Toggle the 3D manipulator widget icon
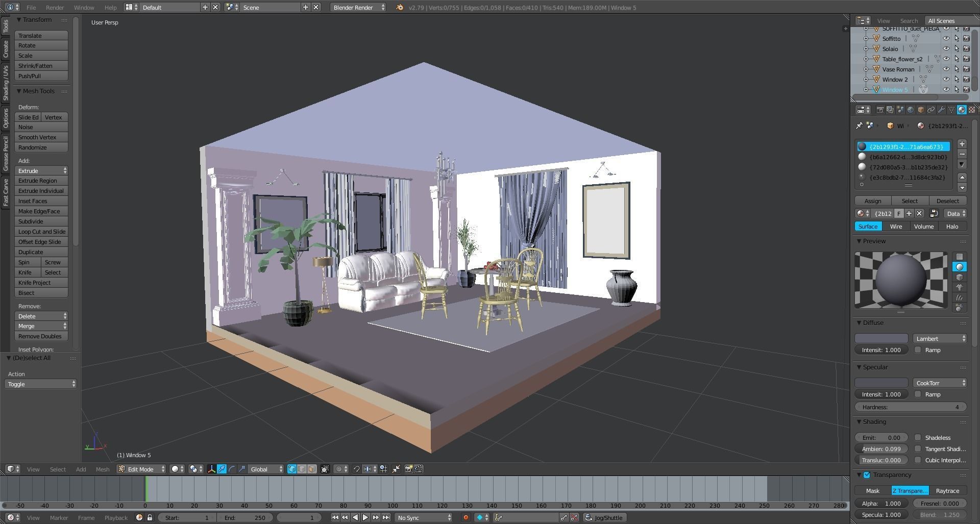 point(211,469)
